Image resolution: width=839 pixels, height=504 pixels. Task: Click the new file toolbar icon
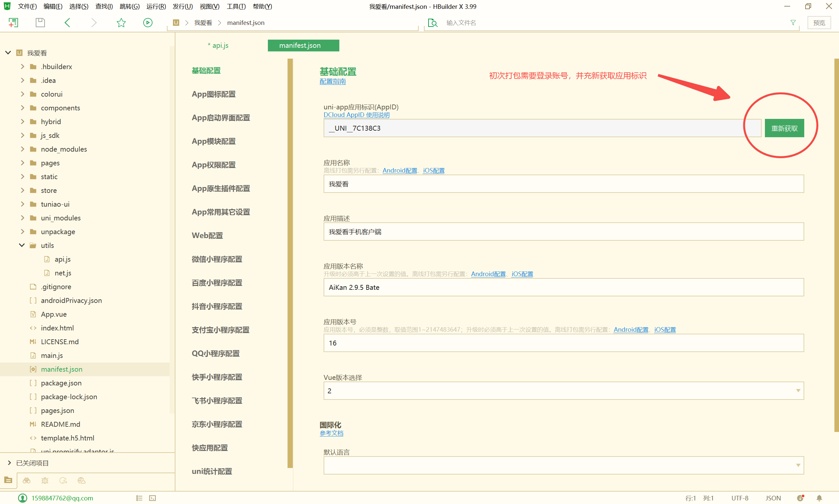coord(13,23)
